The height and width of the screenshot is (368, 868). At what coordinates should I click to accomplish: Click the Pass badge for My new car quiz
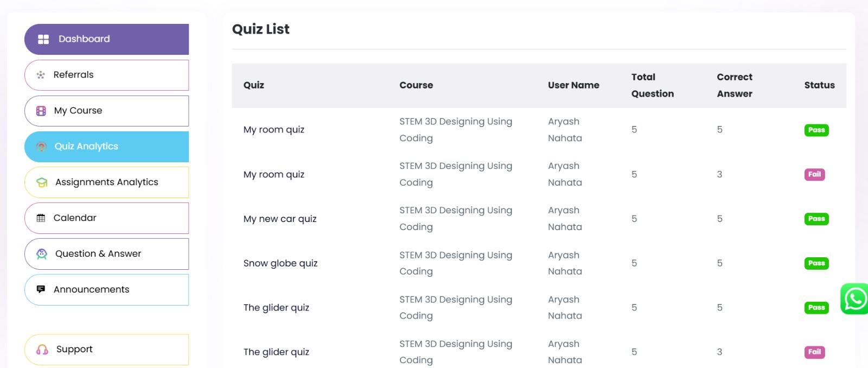pyautogui.click(x=816, y=219)
